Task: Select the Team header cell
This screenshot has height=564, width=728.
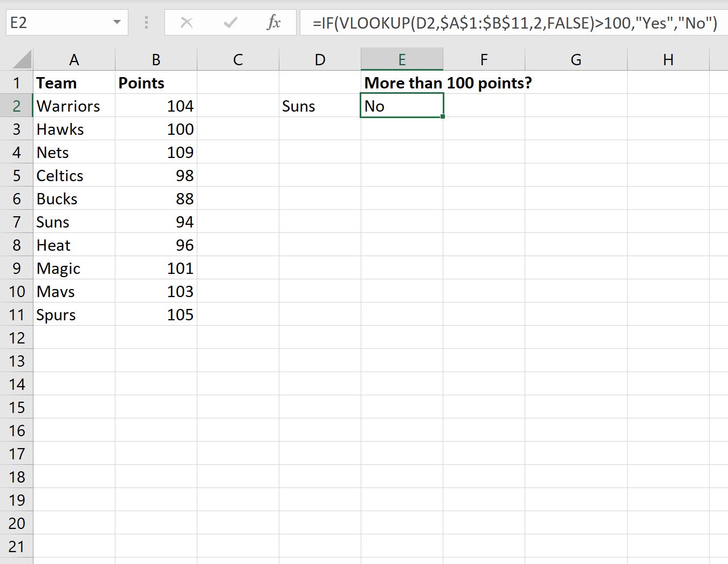Action: point(74,82)
